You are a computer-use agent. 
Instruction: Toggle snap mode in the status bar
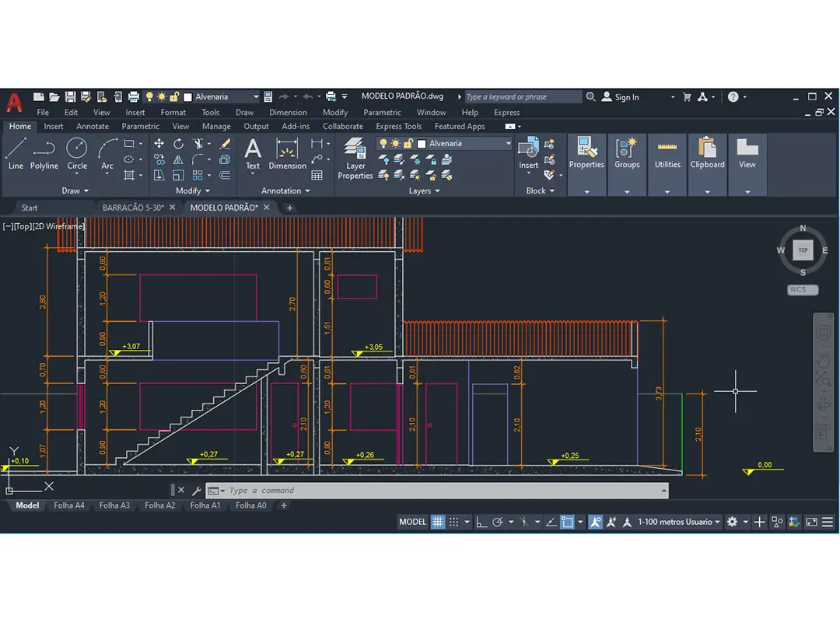455,522
